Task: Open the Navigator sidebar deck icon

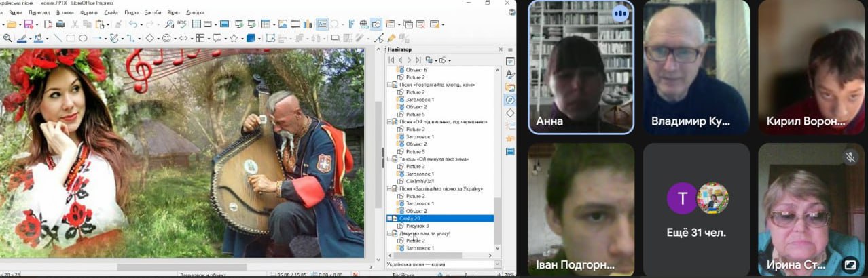Action: [509, 100]
